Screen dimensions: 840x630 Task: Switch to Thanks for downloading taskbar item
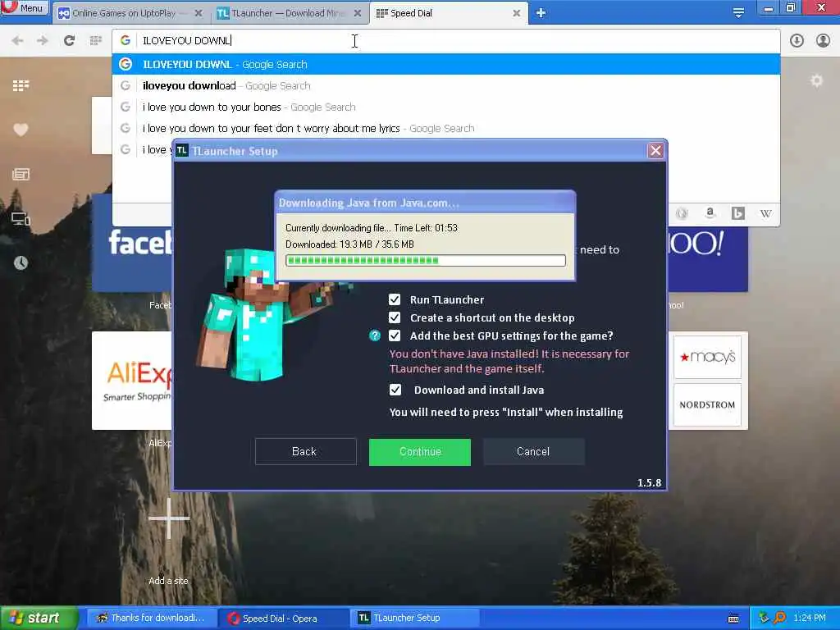pyautogui.click(x=152, y=619)
